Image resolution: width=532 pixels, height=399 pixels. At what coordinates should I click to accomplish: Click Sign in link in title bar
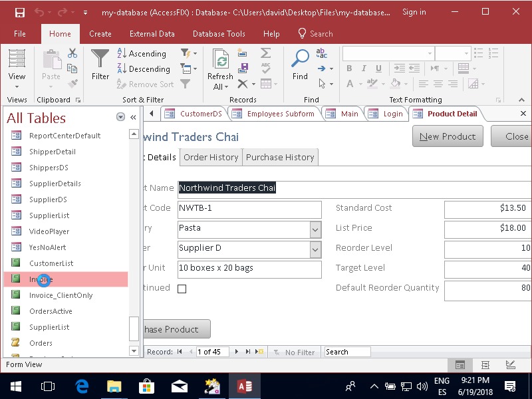(414, 12)
